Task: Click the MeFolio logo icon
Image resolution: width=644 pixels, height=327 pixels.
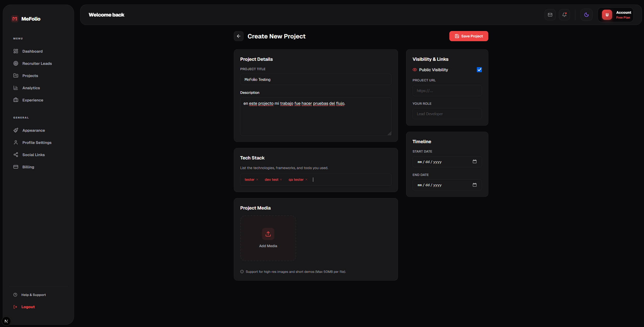Action: coord(15,19)
